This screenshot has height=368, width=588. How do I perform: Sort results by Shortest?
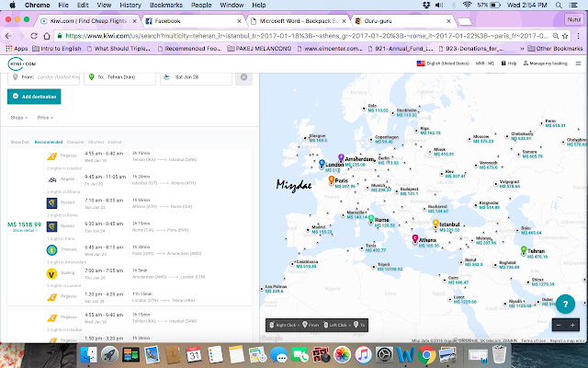click(x=96, y=142)
